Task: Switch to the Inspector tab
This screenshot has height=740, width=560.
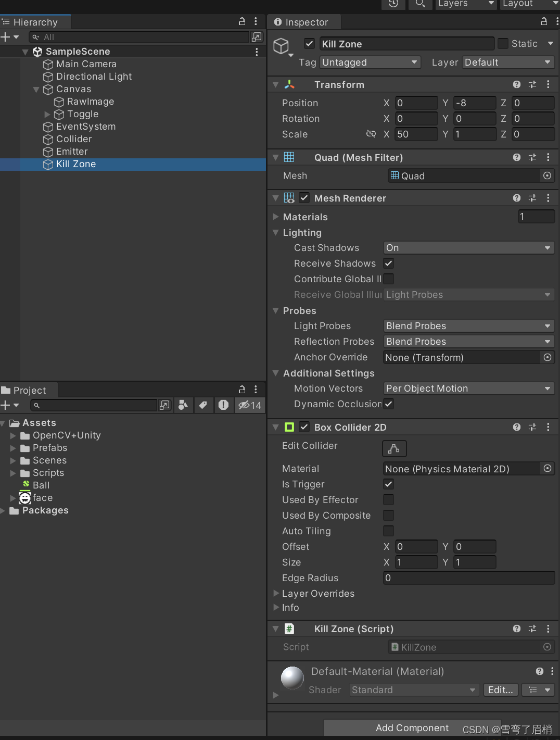Action: coord(304,22)
